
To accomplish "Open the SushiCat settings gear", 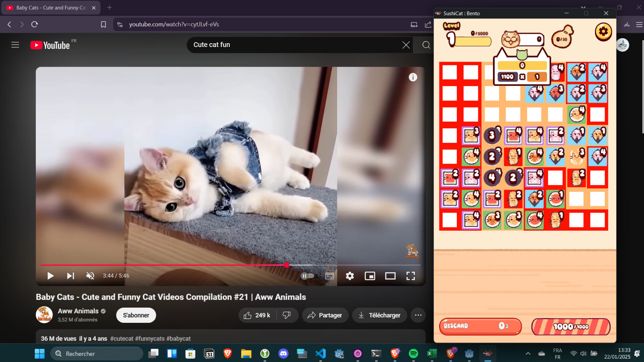I will point(603,32).
